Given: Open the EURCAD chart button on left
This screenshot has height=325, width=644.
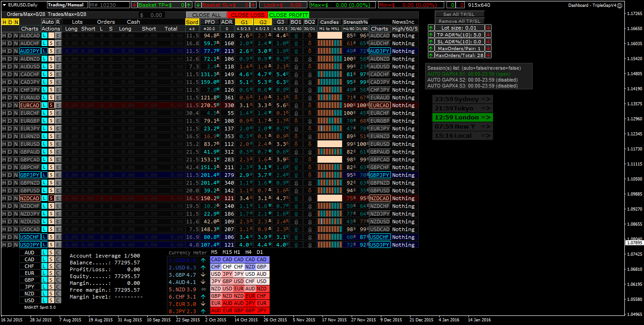Looking at the screenshot, I should pos(30,105).
